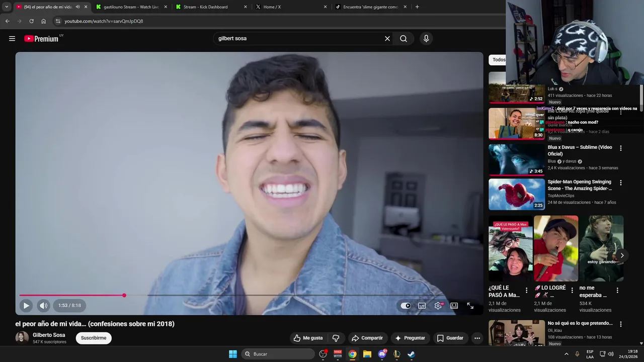Show hidden system tray icons
Viewport: 644px width, 362px height.
(566, 354)
